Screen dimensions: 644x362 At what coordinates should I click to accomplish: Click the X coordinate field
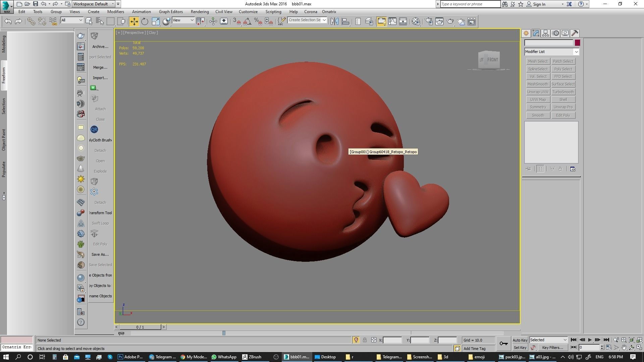coord(392,340)
